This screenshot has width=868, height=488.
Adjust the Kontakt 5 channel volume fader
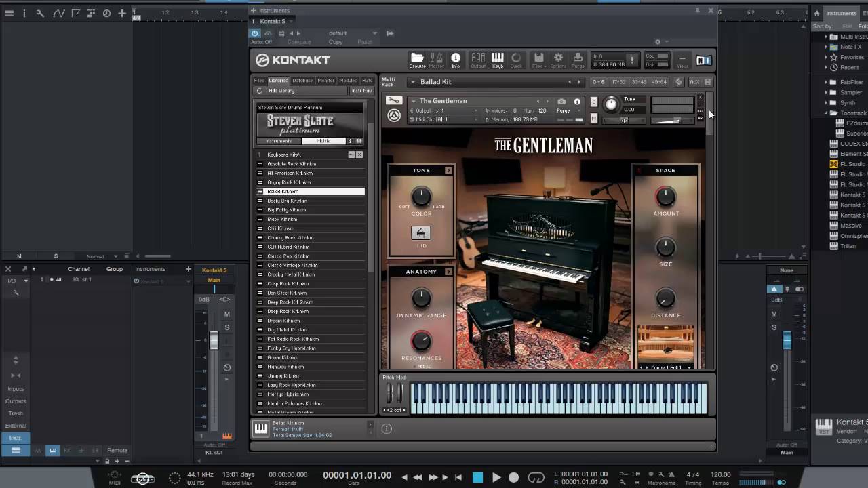(214, 339)
